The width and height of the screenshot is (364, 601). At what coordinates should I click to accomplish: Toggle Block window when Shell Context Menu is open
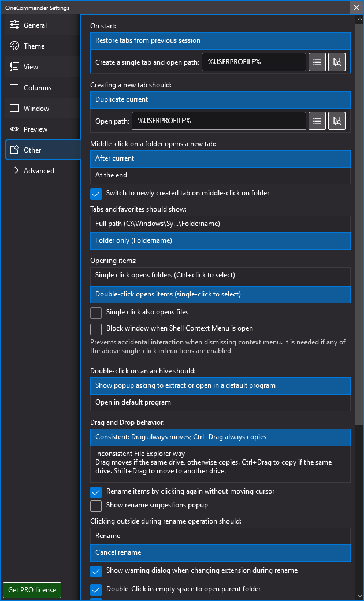pos(96,329)
